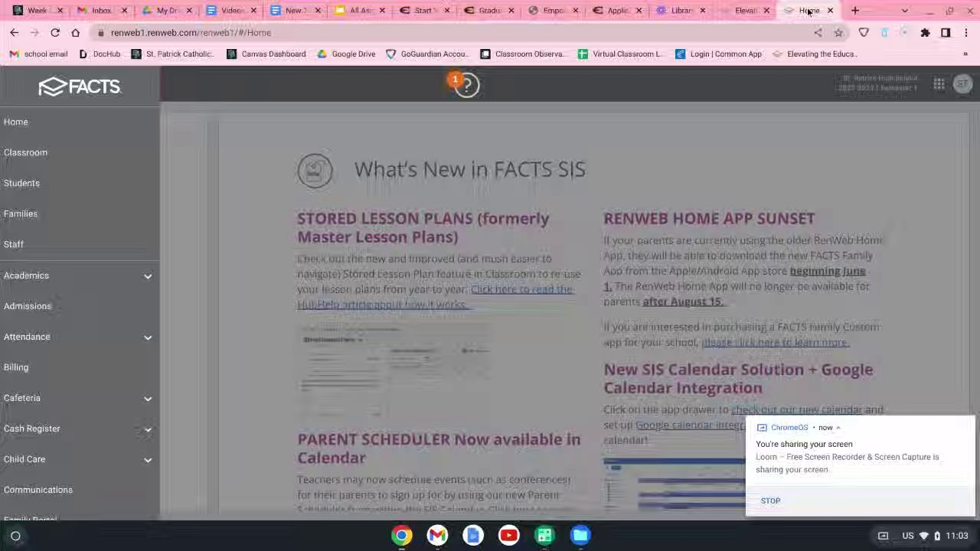Image resolution: width=980 pixels, height=551 pixels.
Task: Click the FACTS logo in sidebar
Action: pyautogui.click(x=80, y=86)
